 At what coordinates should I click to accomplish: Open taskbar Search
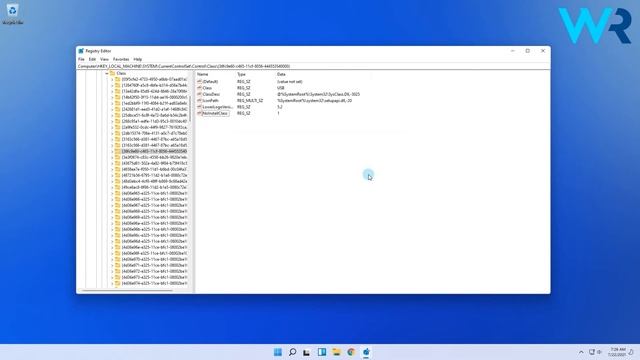point(292,352)
